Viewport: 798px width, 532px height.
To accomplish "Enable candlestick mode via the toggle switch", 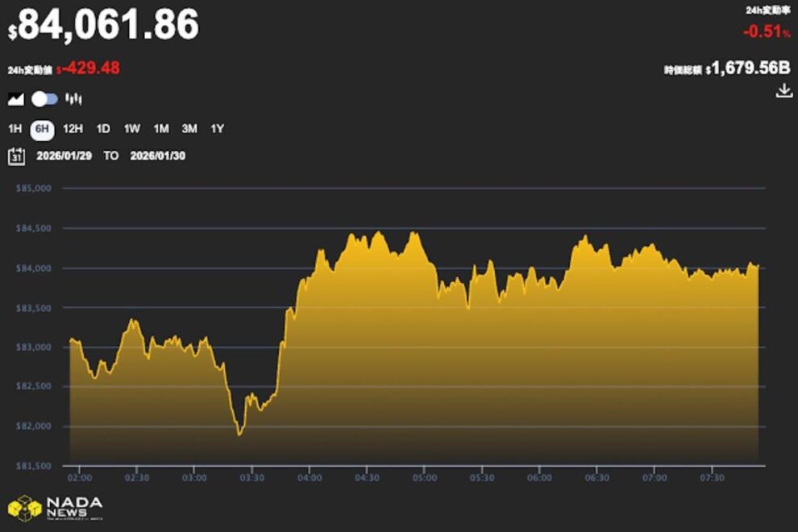I will click(x=46, y=98).
